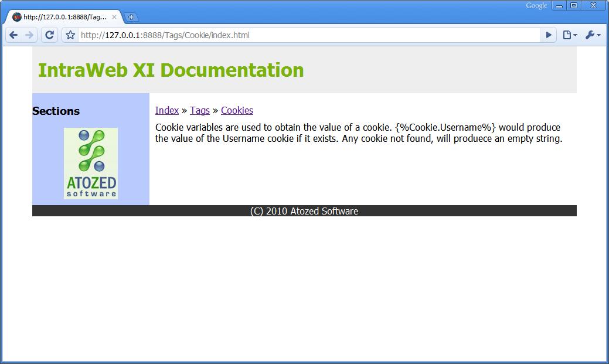Click the Sections sidebar heading
Screen dimensions: 609x364
tap(56, 111)
